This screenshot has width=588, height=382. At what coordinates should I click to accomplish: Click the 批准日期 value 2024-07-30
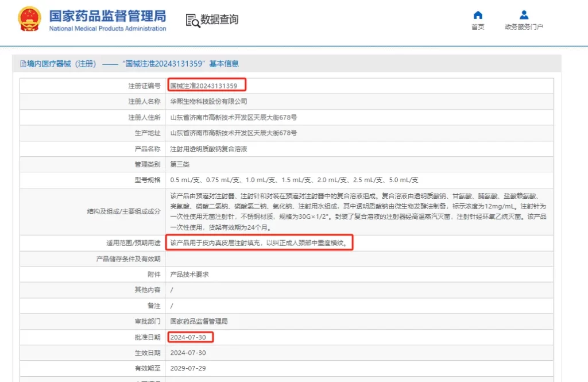[188, 337]
